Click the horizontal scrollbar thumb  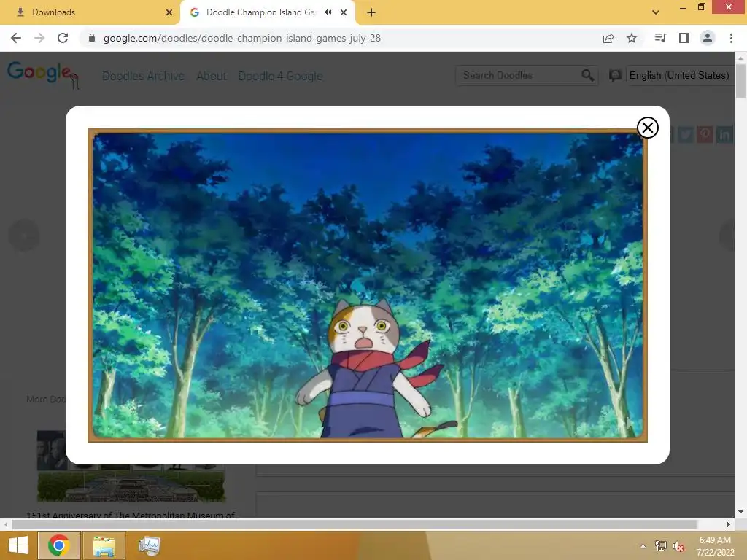coord(355,524)
